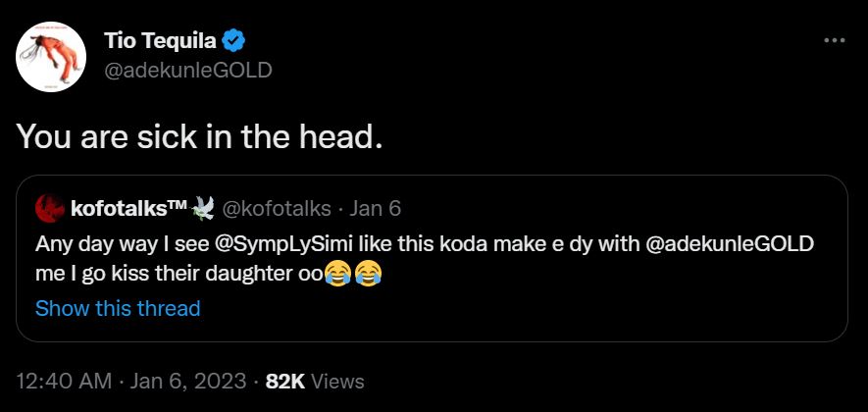Expand "Show this thread"

click(x=118, y=308)
